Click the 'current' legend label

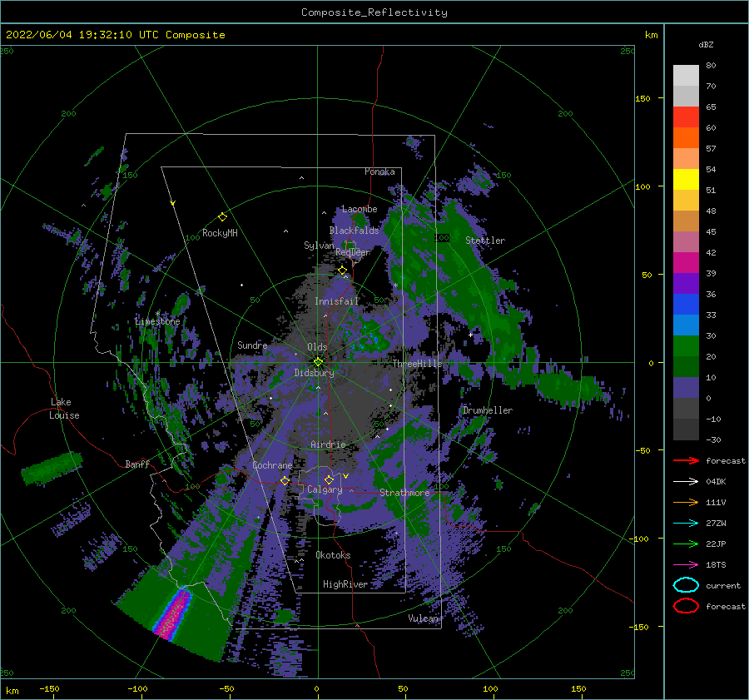coord(723,586)
